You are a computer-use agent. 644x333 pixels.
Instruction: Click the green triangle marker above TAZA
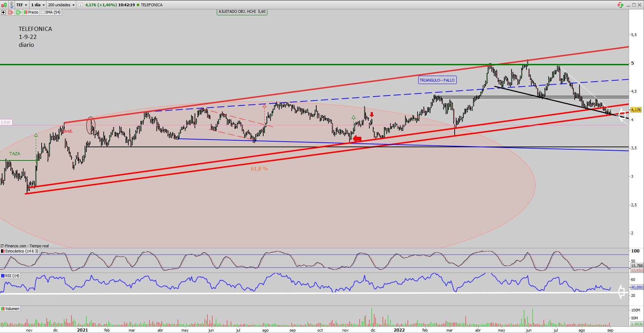(36, 135)
